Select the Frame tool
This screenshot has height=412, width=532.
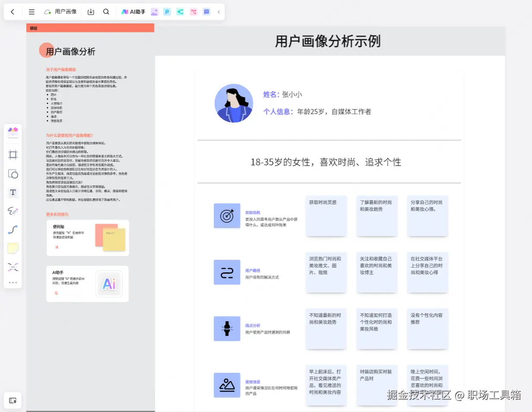(13, 154)
